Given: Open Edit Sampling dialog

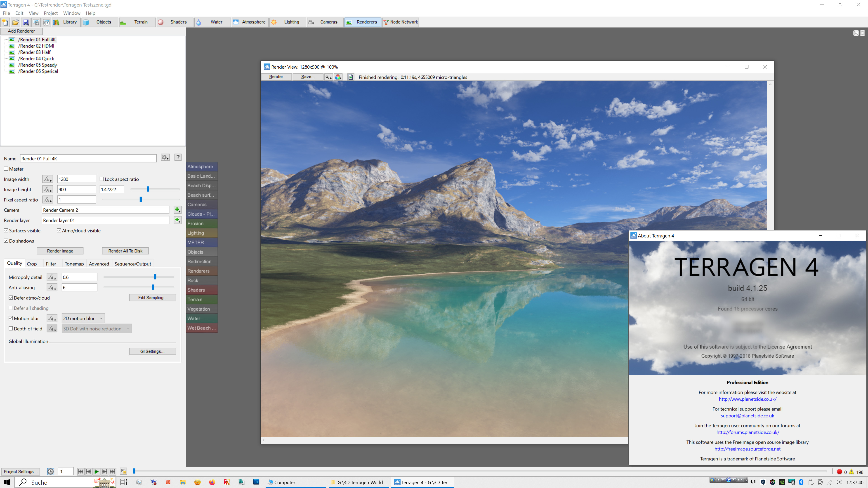Looking at the screenshot, I should [x=153, y=298].
